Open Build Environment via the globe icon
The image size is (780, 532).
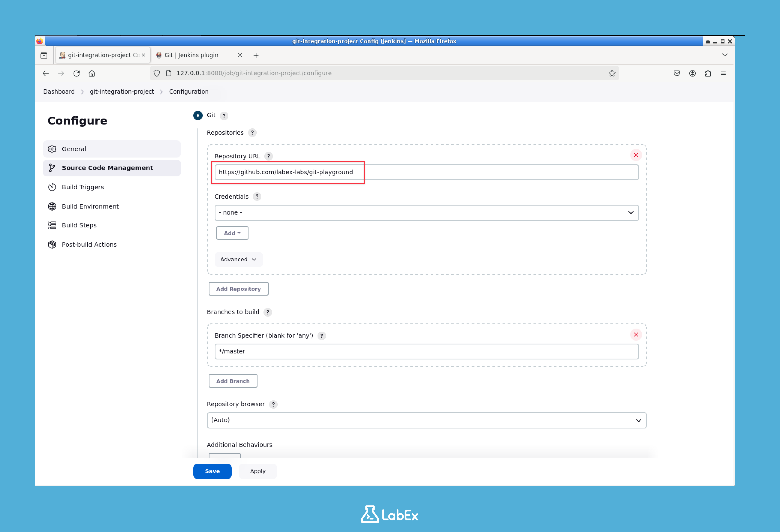tap(52, 206)
